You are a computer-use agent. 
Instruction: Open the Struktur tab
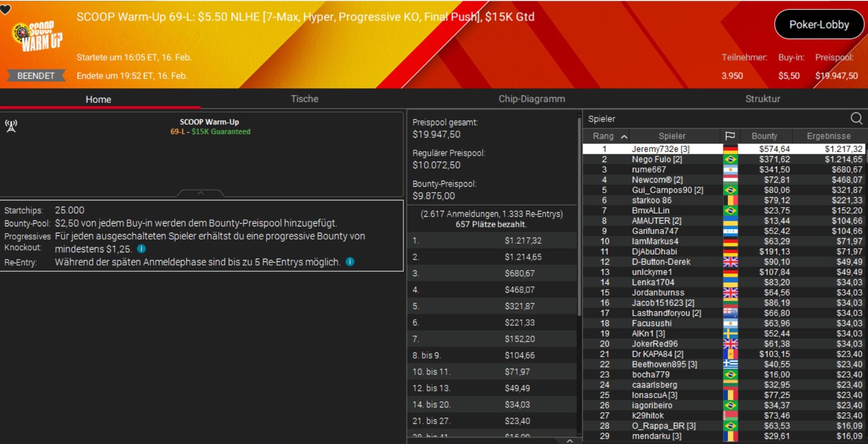762,99
